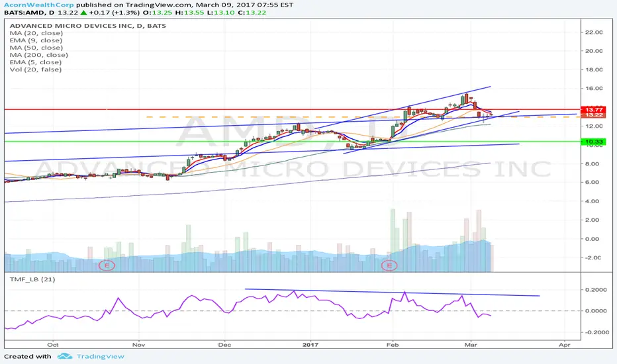Select the EMA (5, close) indicator label
Image resolution: width=617 pixels, height=364 pixels.
tap(36, 62)
